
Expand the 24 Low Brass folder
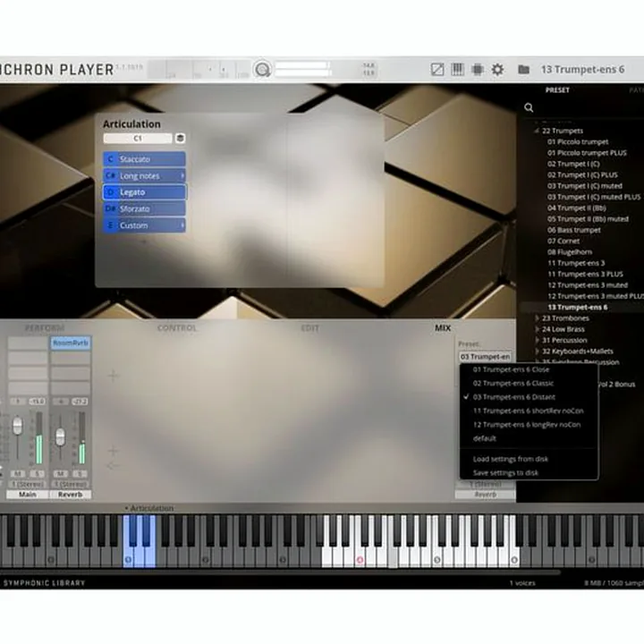click(537, 329)
